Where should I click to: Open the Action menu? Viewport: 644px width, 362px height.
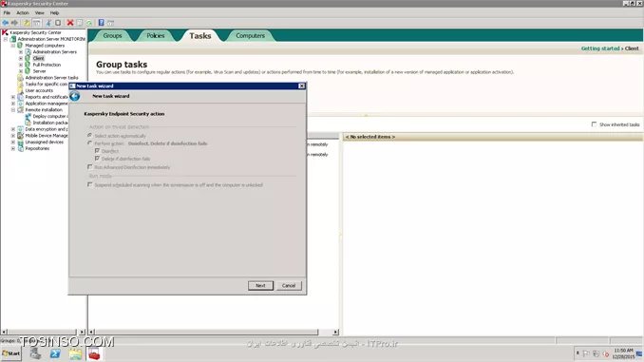click(x=23, y=12)
